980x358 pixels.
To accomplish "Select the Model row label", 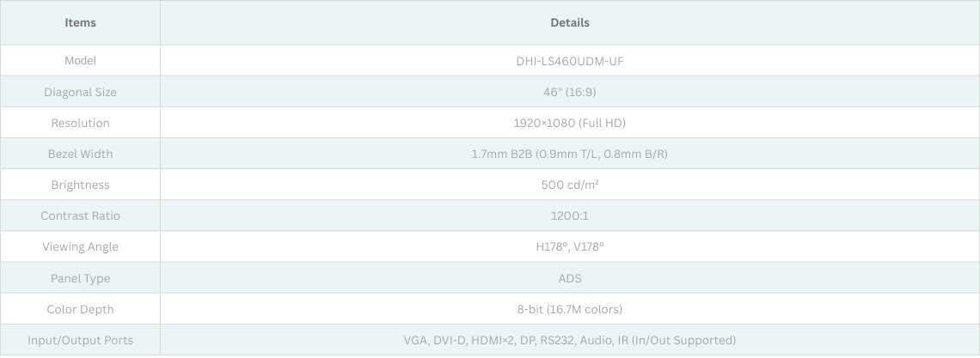I will click(80, 61).
